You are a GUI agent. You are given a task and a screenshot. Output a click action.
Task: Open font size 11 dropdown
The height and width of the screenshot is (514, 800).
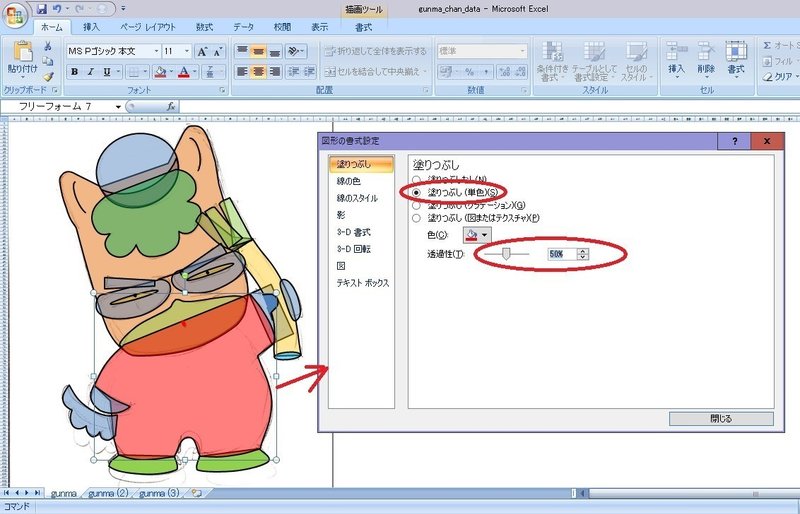[x=187, y=51]
